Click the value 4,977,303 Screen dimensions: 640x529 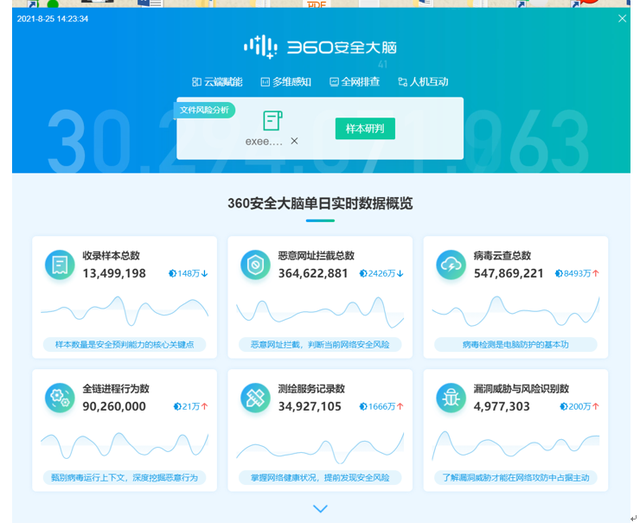click(x=502, y=407)
